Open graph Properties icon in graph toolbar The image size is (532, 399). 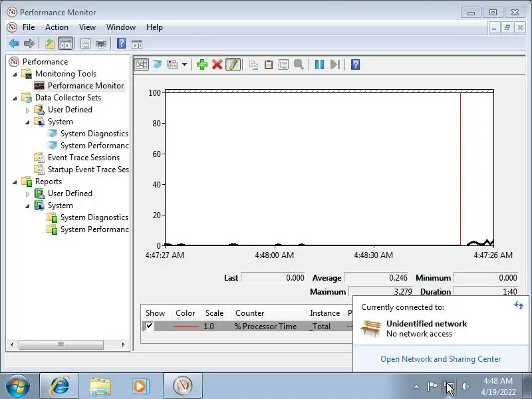click(x=283, y=65)
